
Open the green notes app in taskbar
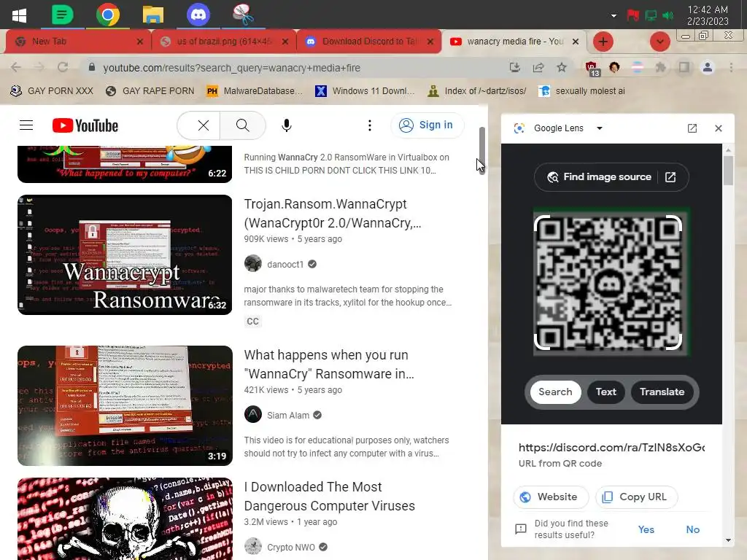point(63,15)
